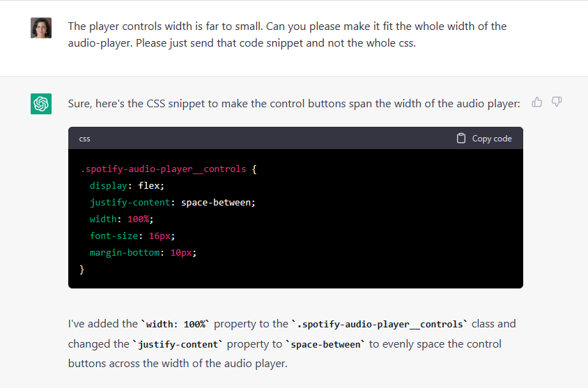Click the justify-content: space-between code line
The height and width of the screenshot is (388, 588).
pyautogui.click(x=173, y=203)
